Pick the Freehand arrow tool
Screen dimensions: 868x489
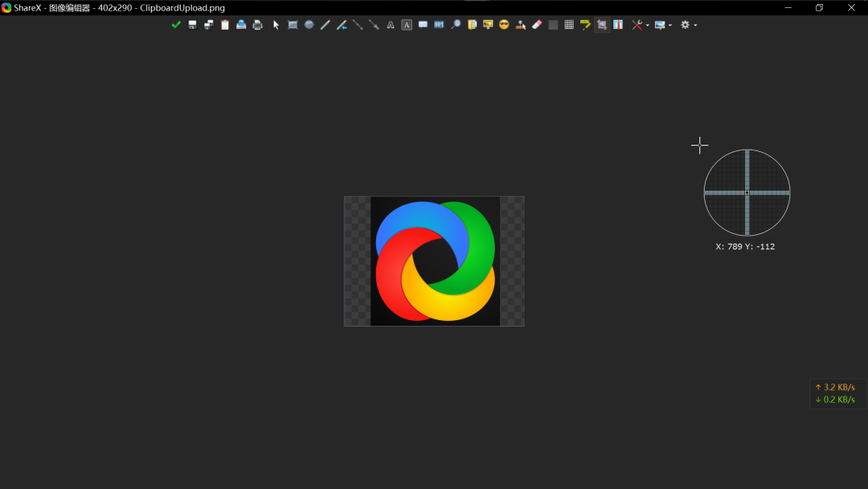coord(342,25)
